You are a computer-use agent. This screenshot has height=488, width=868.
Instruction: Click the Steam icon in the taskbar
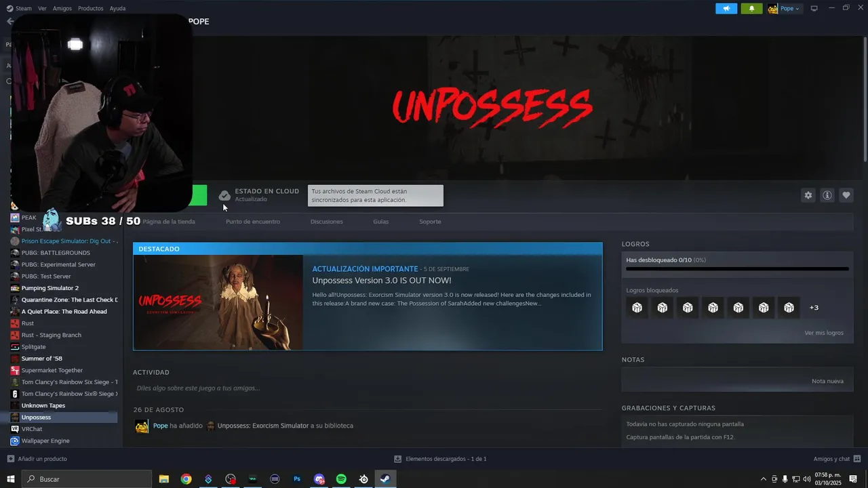(385, 479)
